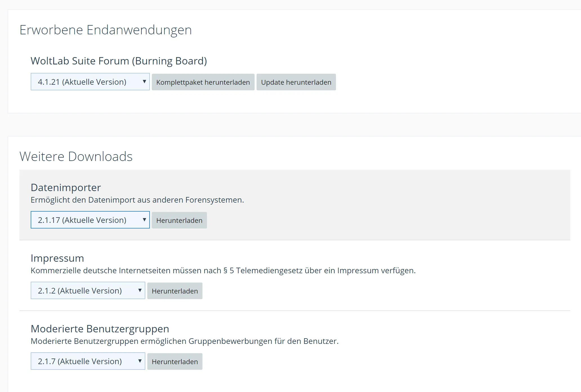Click arrow icon of the 2.1.2 version selector

tap(140, 290)
